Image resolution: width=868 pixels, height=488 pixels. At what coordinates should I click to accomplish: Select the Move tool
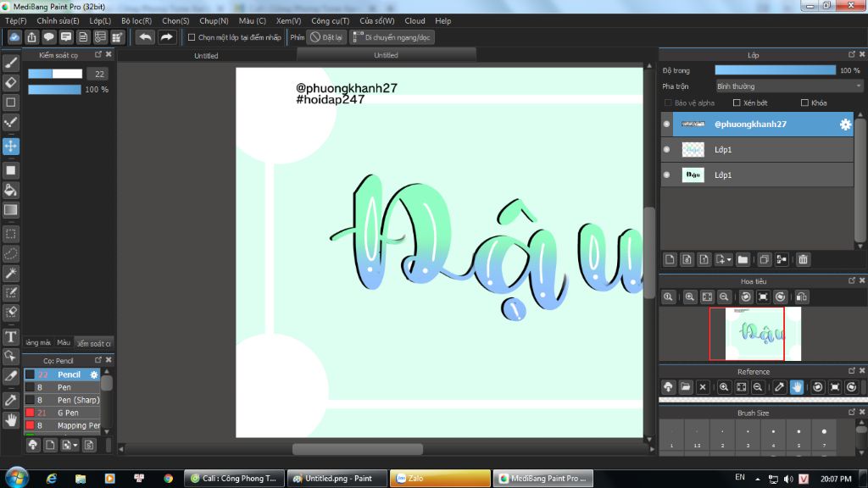click(10, 146)
